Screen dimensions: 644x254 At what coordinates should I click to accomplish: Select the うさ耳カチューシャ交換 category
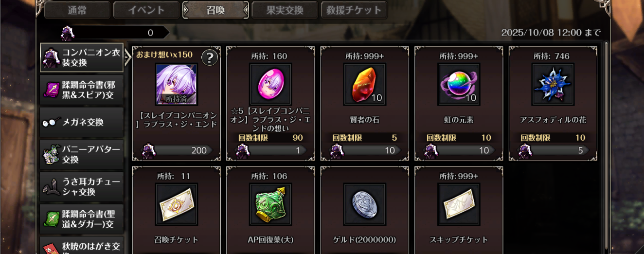82,186
